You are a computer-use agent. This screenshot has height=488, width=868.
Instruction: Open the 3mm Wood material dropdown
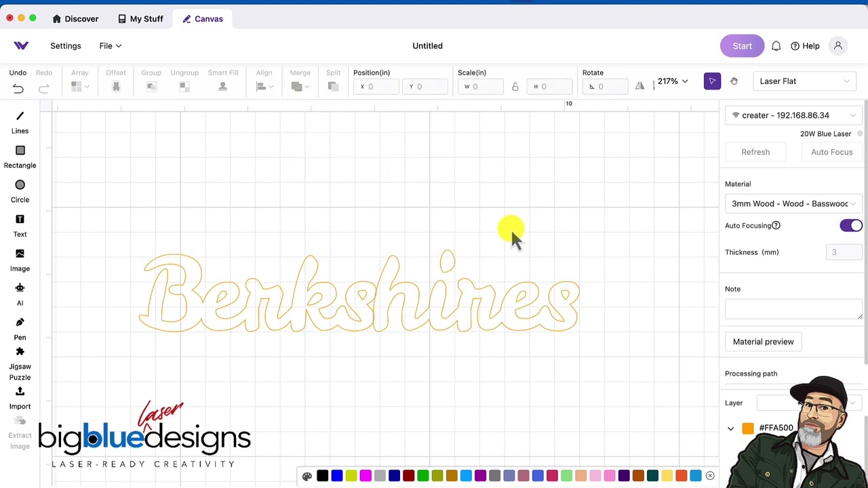point(793,203)
